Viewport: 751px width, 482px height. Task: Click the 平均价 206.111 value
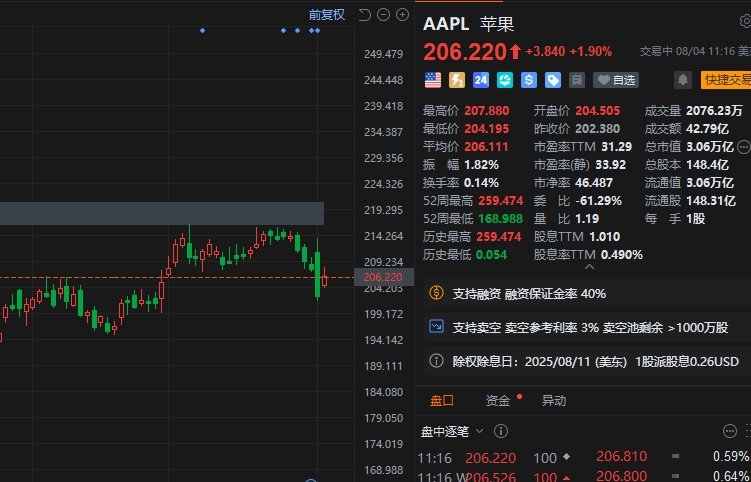pyautogui.click(x=487, y=147)
